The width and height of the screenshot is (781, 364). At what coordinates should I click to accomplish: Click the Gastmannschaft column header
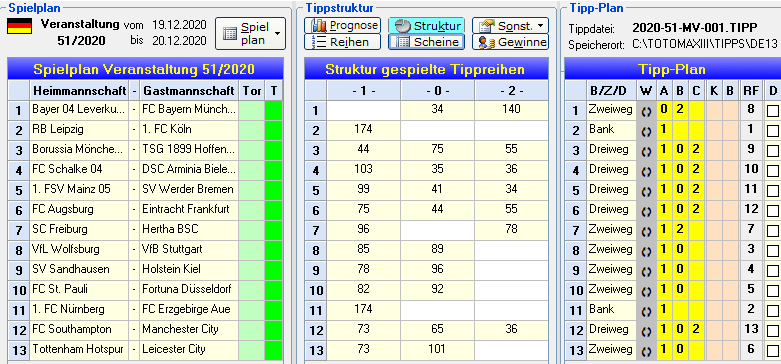189,91
